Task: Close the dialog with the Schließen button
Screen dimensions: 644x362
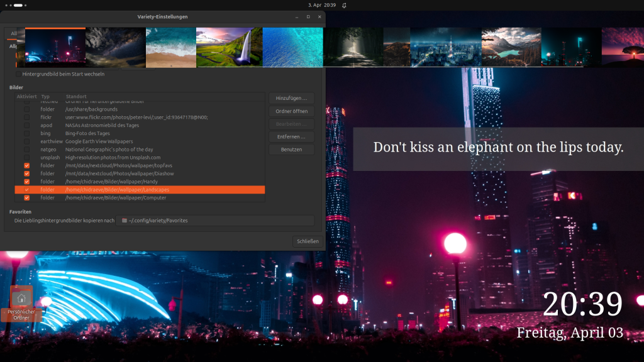Action: tap(308, 241)
